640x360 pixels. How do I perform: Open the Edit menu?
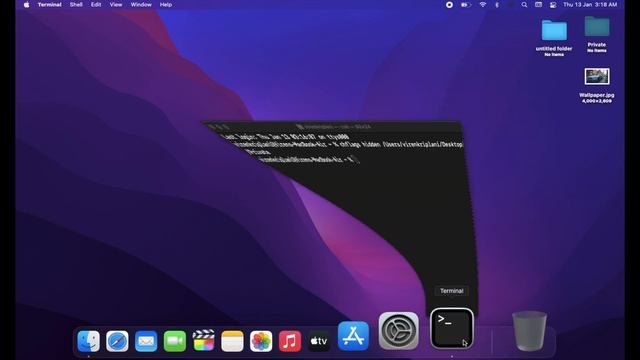coord(96,5)
